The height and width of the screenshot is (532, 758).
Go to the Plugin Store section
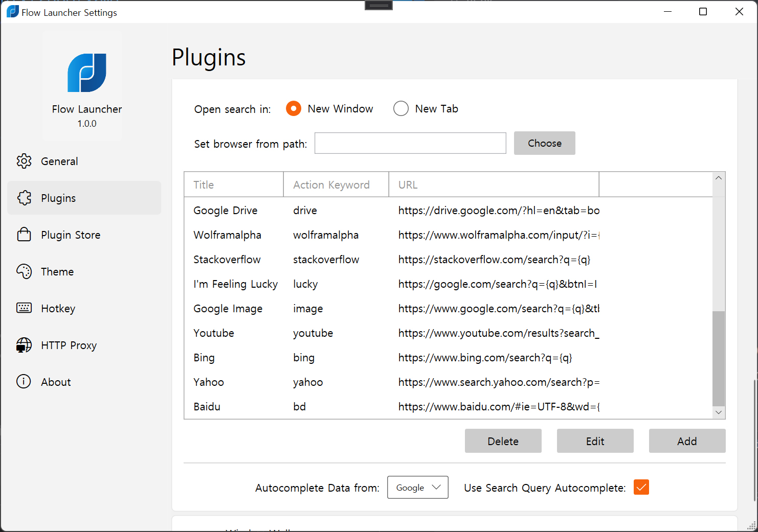pos(84,235)
